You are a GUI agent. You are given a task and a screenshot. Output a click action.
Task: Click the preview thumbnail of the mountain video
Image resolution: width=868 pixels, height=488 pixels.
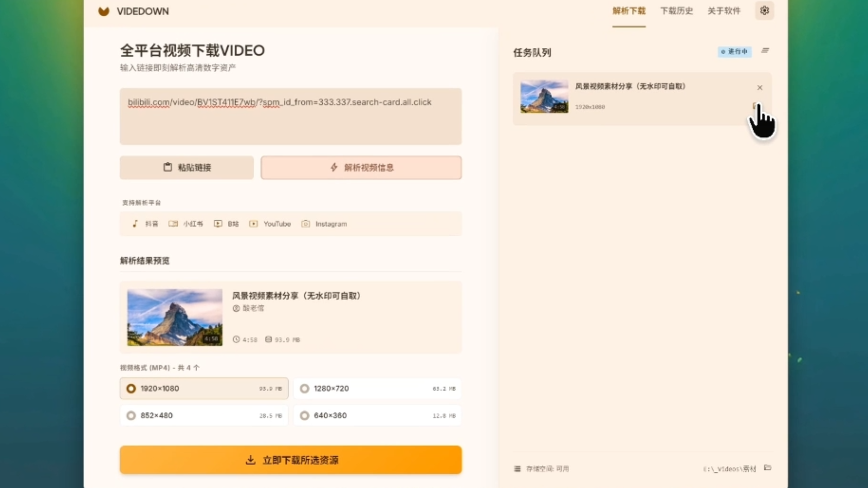[x=175, y=317]
